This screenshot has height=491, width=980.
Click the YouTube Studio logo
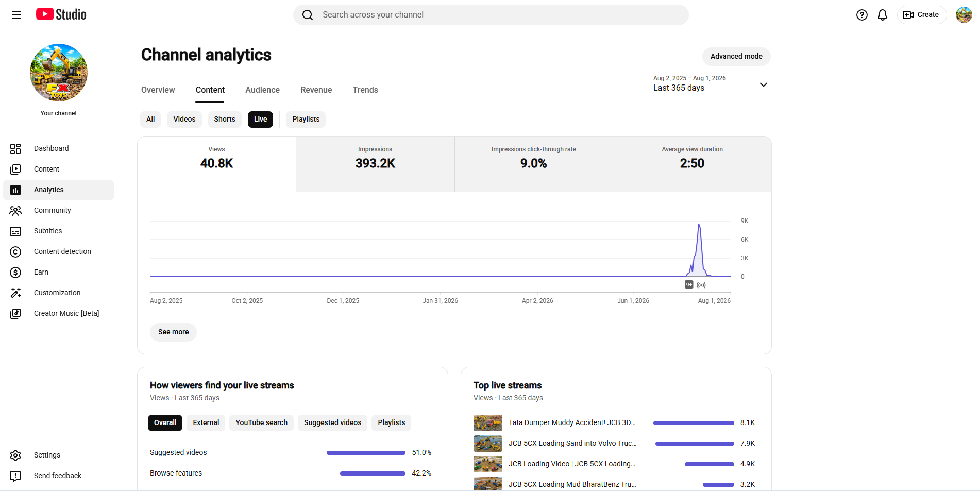point(61,14)
